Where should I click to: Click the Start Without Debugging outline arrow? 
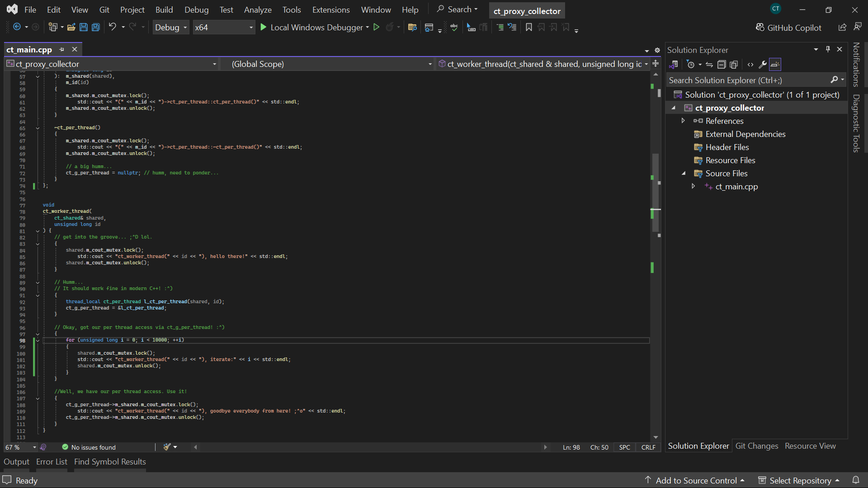tap(376, 27)
